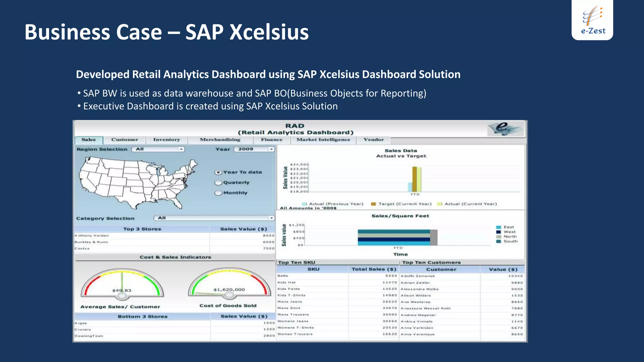Select the Ankica Vinnels customer row

coord(462,321)
